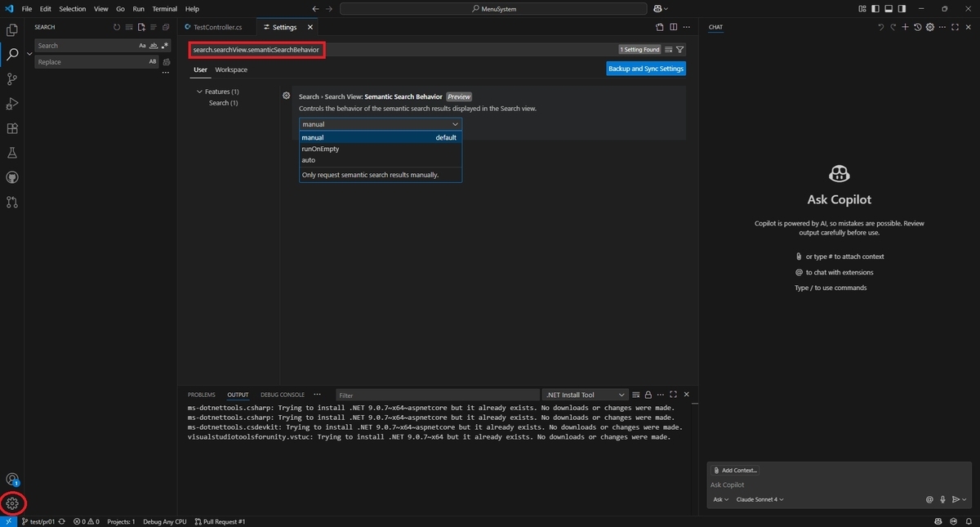Click the Replace All icon

167,62
